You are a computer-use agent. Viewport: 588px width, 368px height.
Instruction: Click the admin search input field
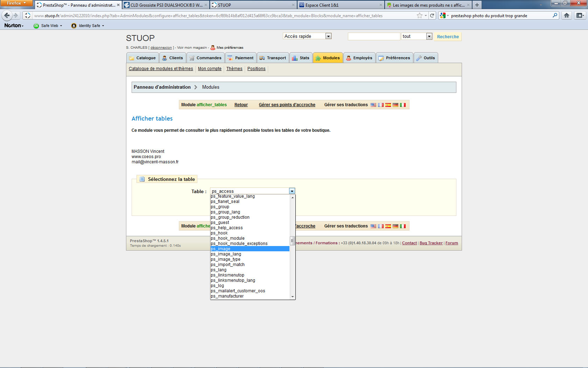374,36
